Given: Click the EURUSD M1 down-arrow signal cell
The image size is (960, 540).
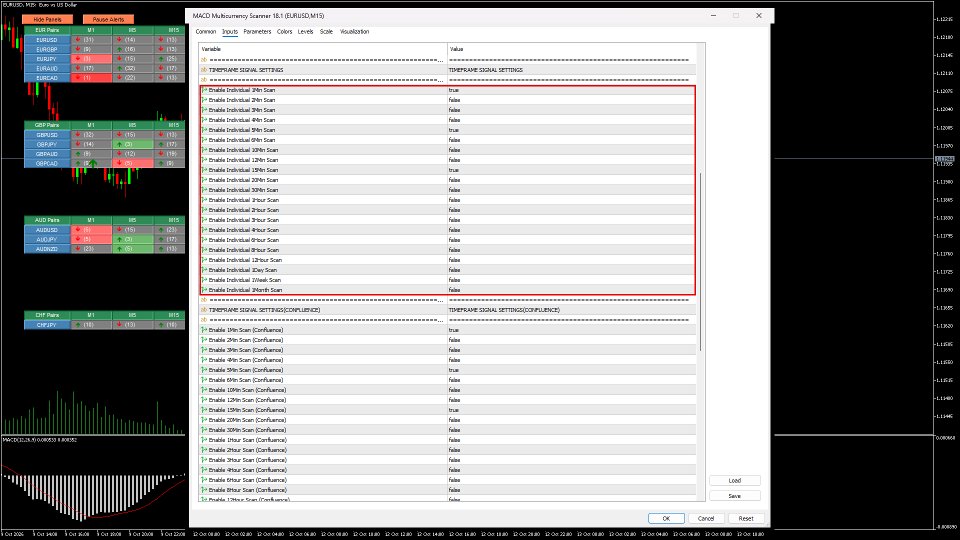Looking at the screenshot, I should (91, 40).
